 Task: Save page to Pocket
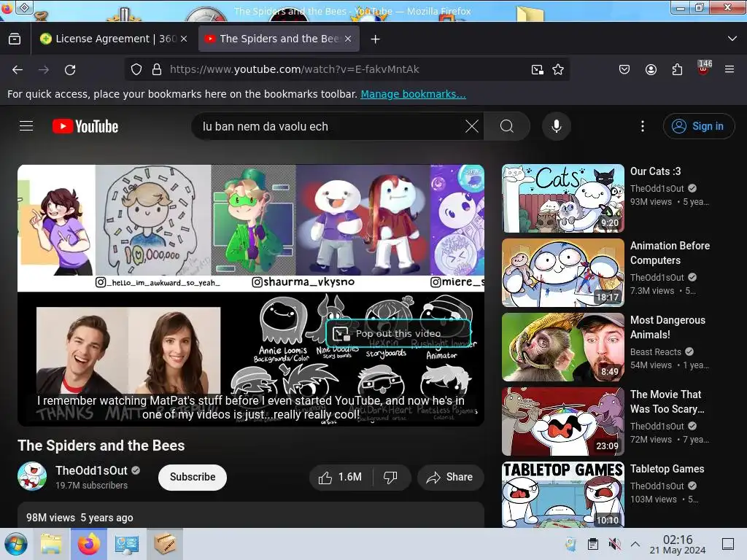(624, 69)
